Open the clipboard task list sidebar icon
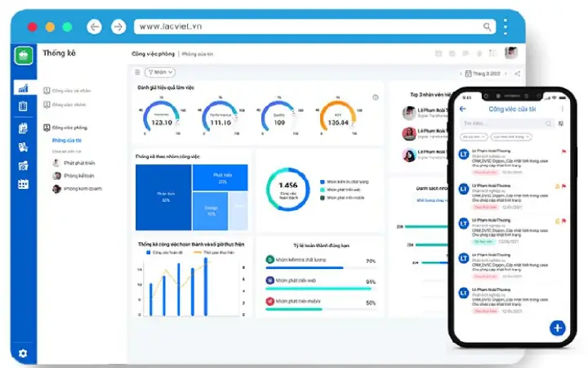The image size is (588, 368). tap(23, 106)
